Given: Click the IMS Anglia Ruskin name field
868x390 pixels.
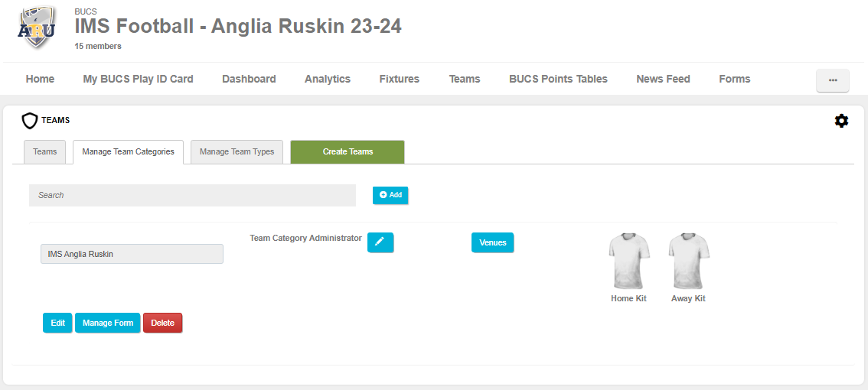Looking at the screenshot, I should click(132, 254).
